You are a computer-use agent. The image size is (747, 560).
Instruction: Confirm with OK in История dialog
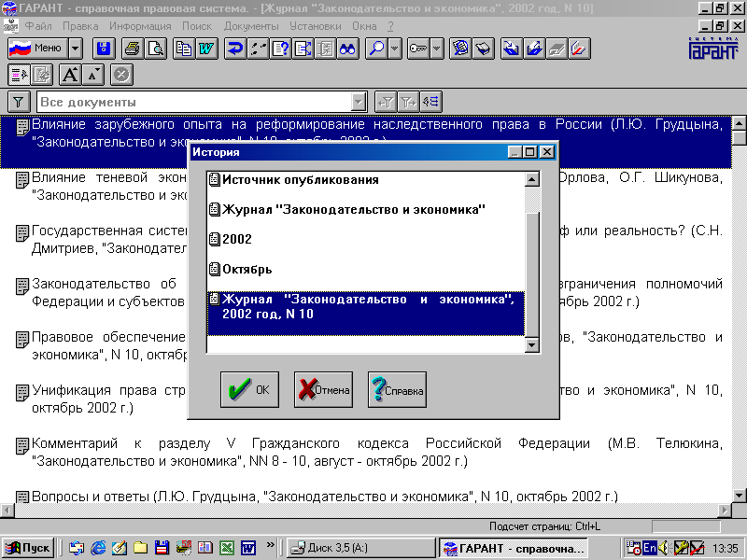tap(249, 389)
